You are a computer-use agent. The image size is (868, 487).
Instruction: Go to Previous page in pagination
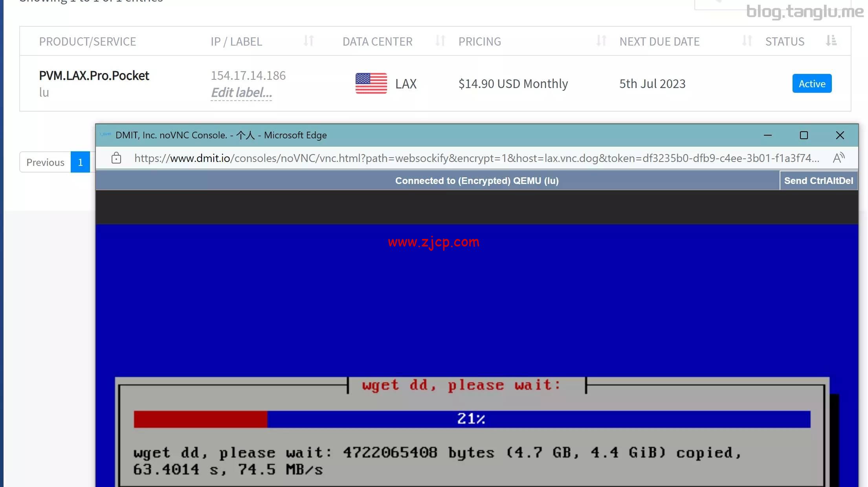click(45, 162)
